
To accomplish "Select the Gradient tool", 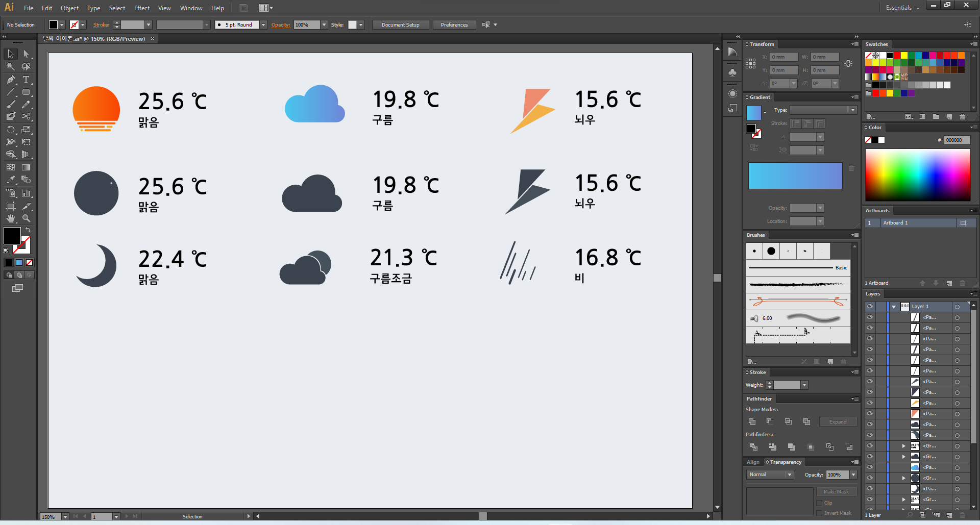I will 26,167.
